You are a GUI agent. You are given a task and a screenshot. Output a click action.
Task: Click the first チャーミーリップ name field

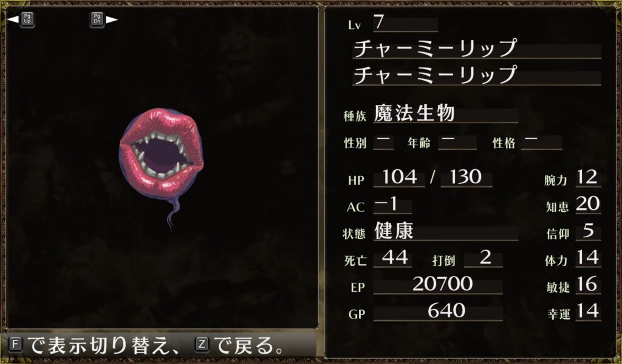pyautogui.click(x=476, y=49)
